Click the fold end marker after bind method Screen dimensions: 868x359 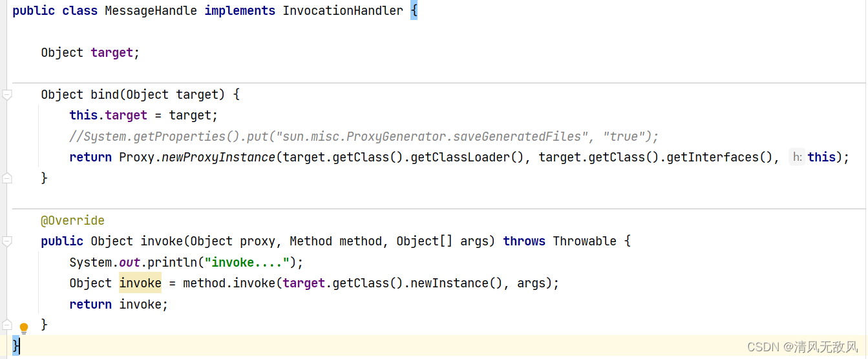click(x=7, y=178)
